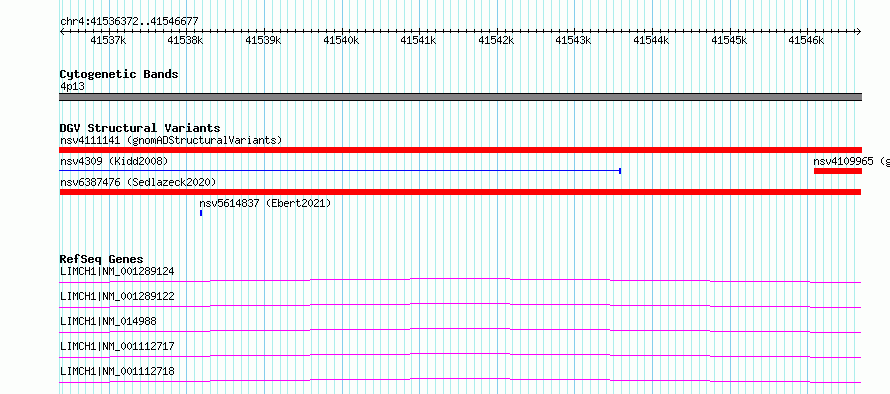Screen dimensions: 890x394
Task: Click the 41539k ruler tick label
Action: (x=263, y=40)
